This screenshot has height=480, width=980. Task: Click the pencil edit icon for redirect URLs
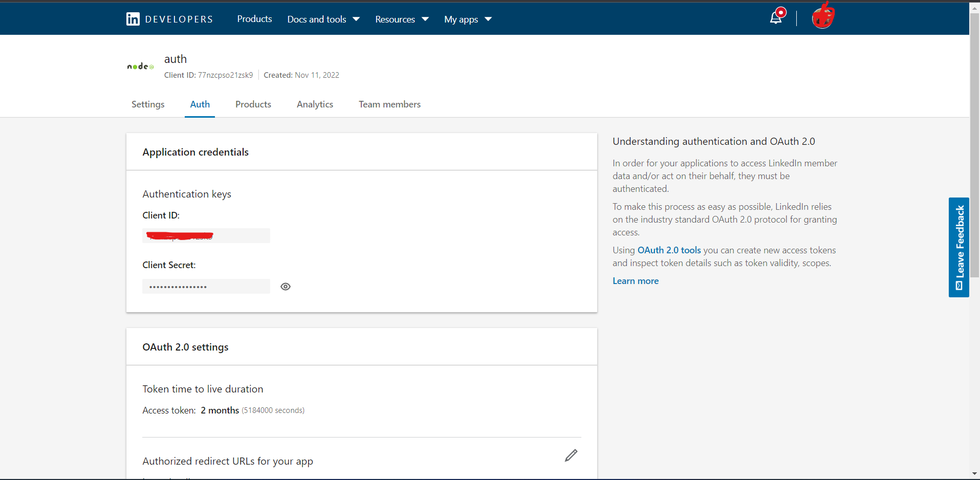click(571, 455)
